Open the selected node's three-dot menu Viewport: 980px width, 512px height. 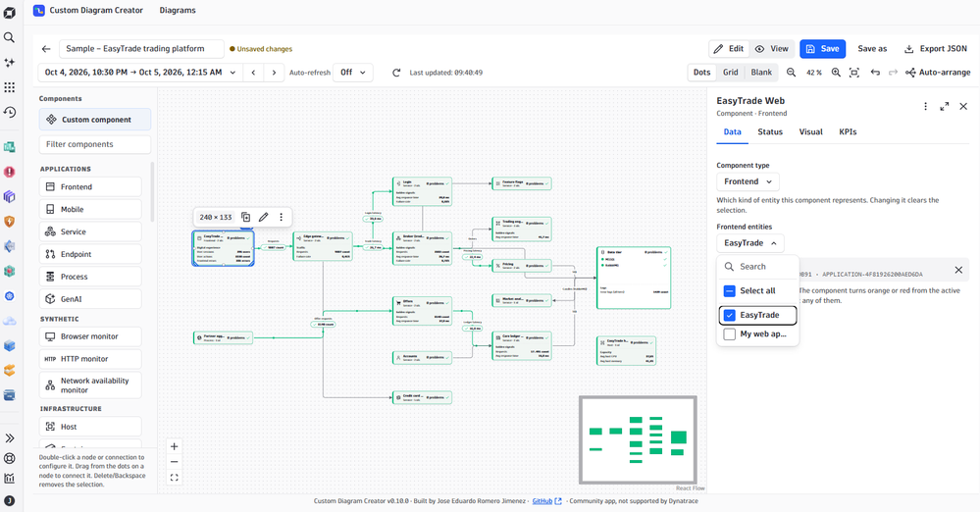click(282, 217)
